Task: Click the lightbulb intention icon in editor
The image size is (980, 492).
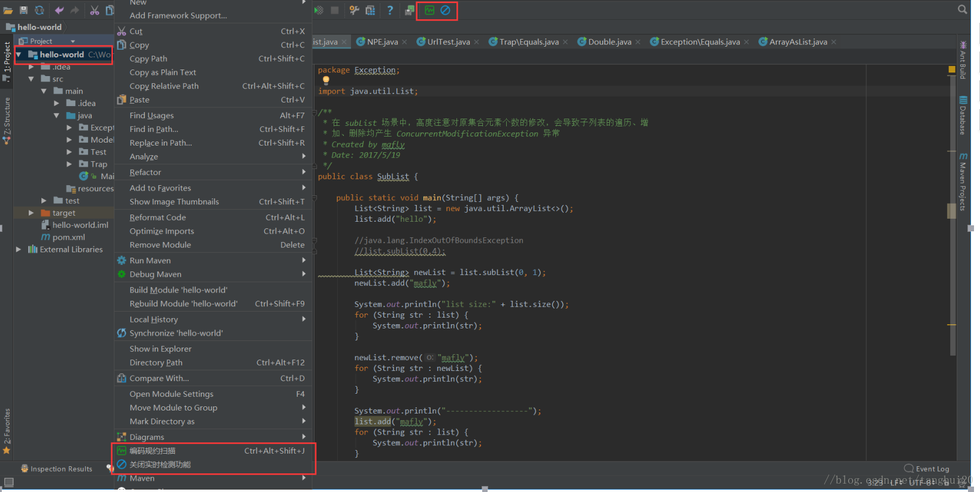Action: pyautogui.click(x=326, y=80)
